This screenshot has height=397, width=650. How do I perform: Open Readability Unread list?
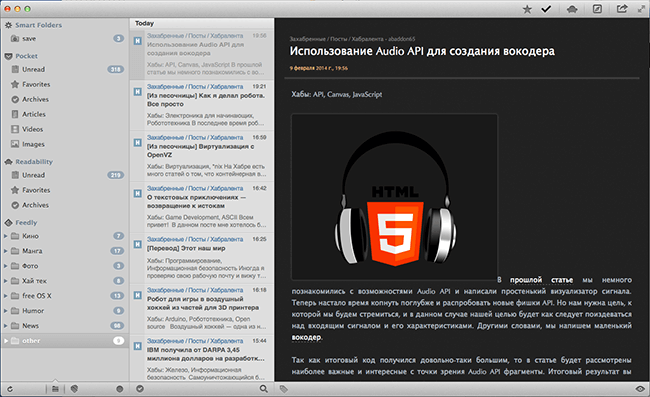65,175
